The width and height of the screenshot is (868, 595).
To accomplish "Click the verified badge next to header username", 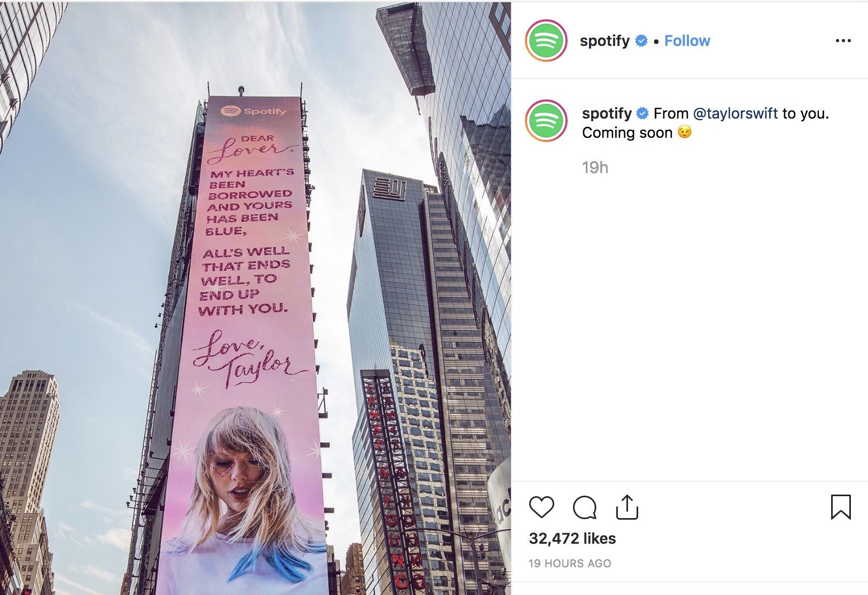I will [x=641, y=41].
